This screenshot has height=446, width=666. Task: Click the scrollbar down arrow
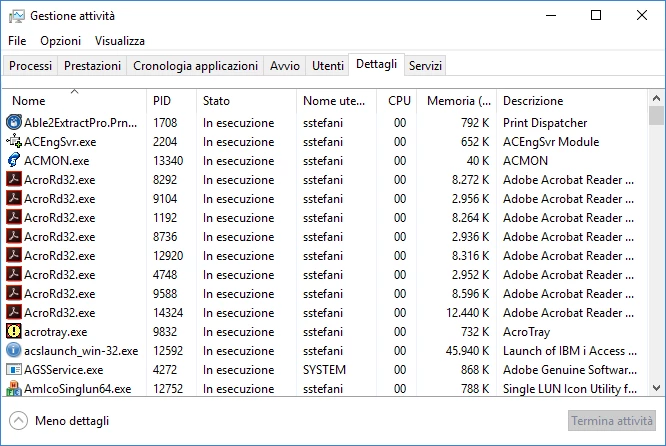tap(656, 388)
